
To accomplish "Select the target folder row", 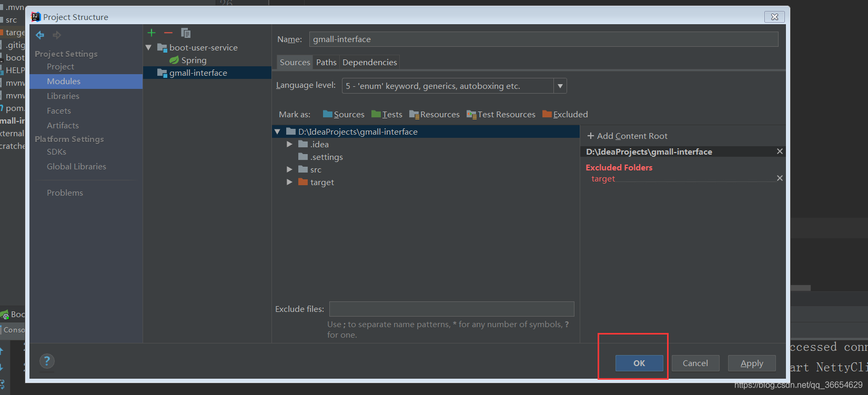I will click(322, 182).
